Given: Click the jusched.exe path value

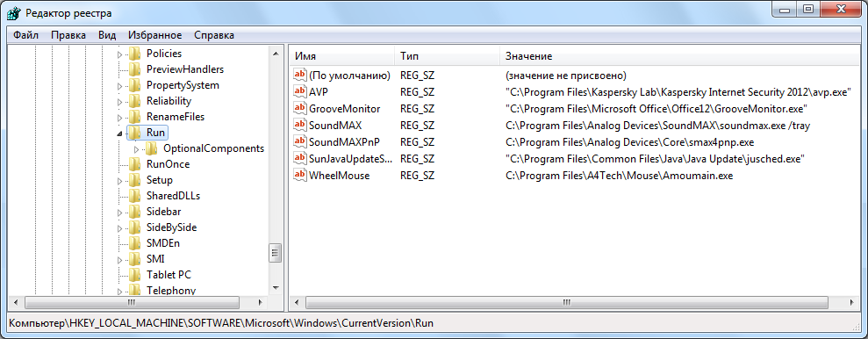Looking at the screenshot, I should pos(655,159).
